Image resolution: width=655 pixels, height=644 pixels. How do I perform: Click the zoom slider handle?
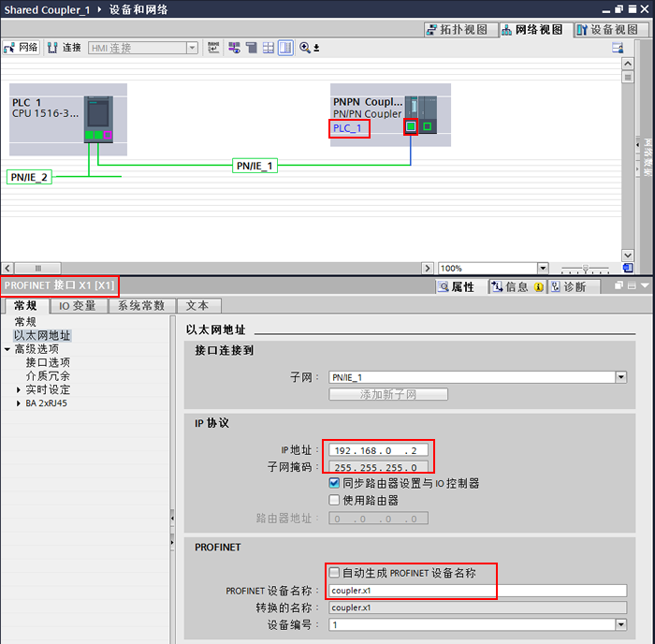[586, 269]
